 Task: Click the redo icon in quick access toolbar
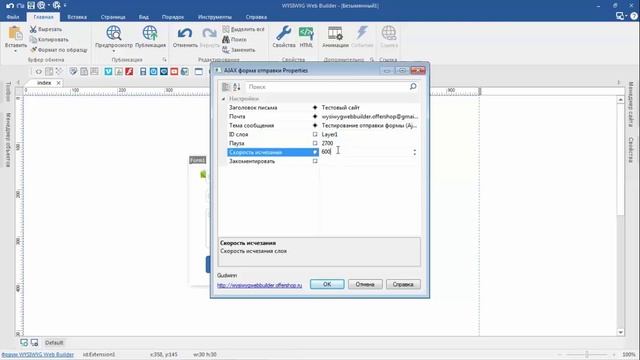pyautogui.click(x=20, y=5)
